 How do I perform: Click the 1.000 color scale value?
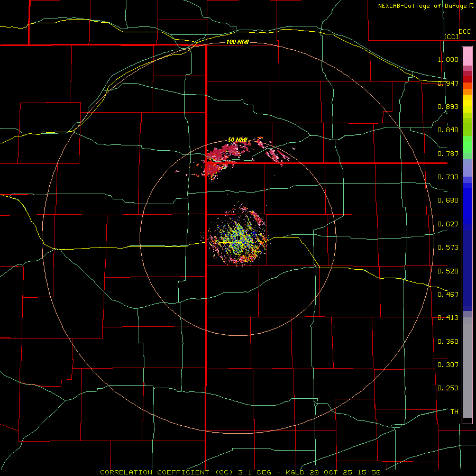448,59
